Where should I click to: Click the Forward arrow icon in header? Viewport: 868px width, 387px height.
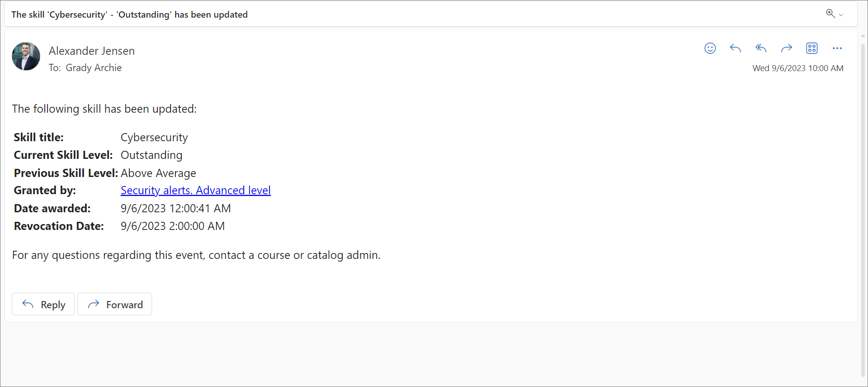pyautogui.click(x=787, y=48)
